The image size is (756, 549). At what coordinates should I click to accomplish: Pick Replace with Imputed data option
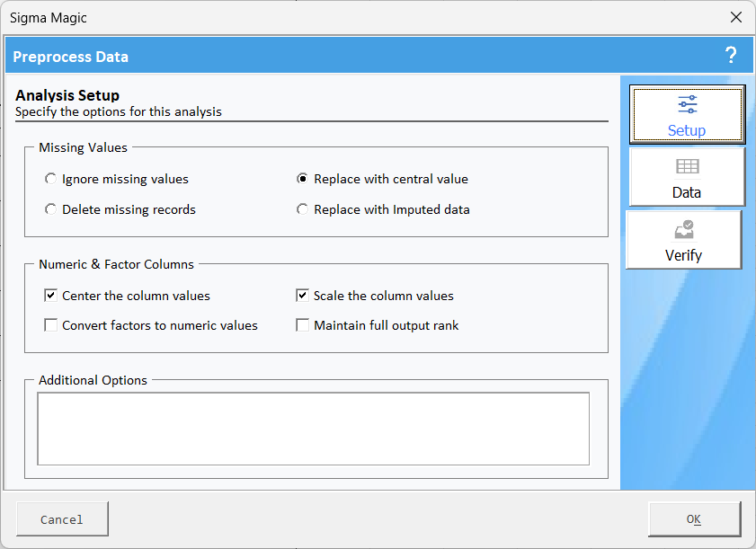pyautogui.click(x=303, y=209)
